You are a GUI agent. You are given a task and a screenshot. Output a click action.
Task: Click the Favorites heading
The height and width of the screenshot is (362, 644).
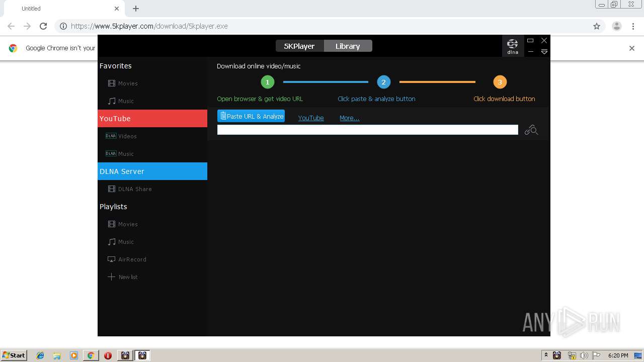tap(115, 66)
